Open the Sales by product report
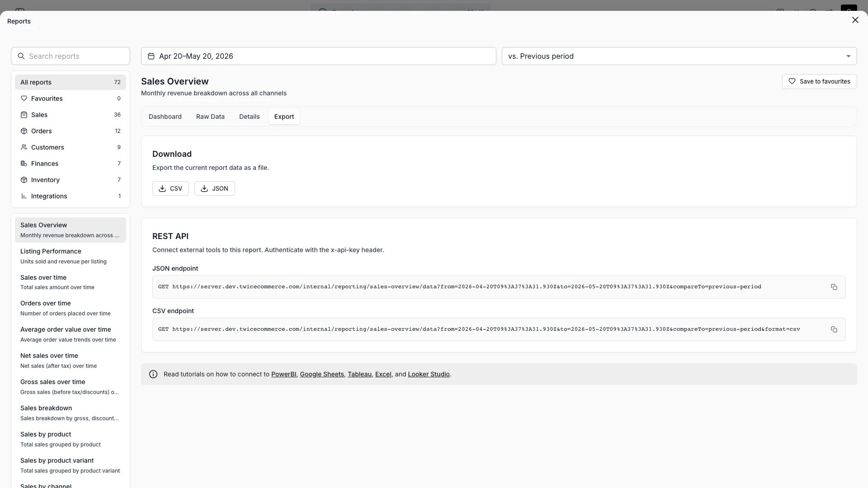The width and height of the screenshot is (868, 488). point(71,439)
